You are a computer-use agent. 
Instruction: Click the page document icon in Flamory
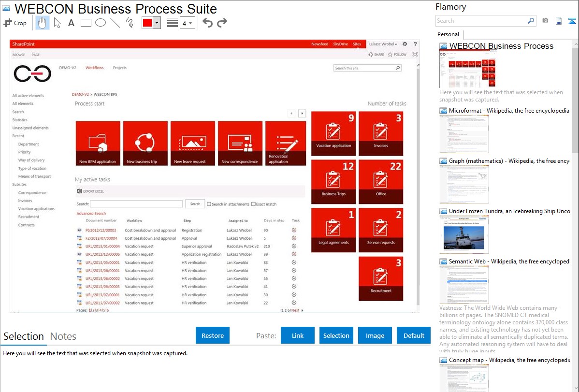coord(559,21)
